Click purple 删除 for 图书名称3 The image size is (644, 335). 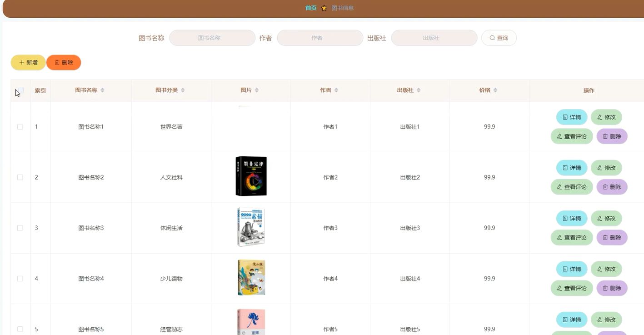(612, 238)
